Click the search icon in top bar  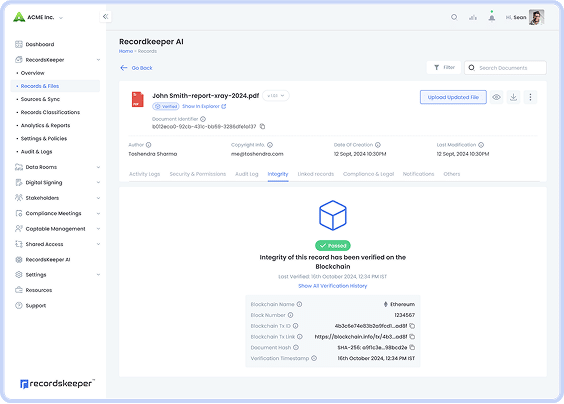coord(454,17)
